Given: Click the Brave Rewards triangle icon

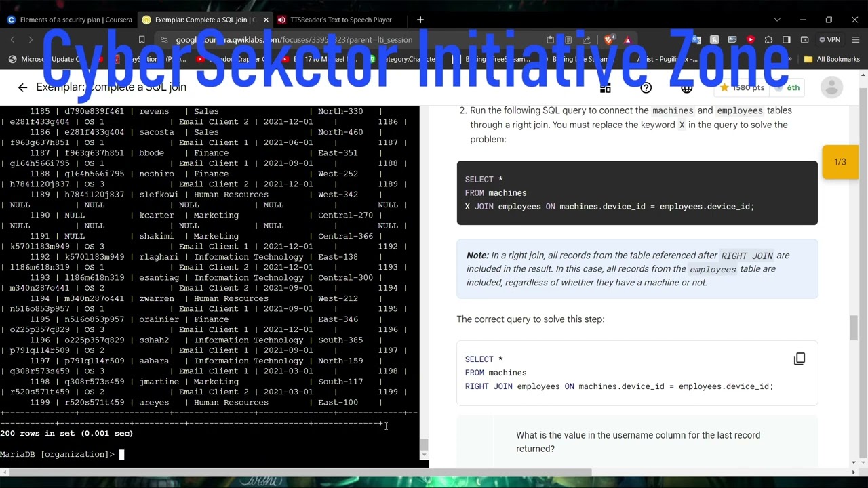Looking at the screenshot, I should click(627, 40).
